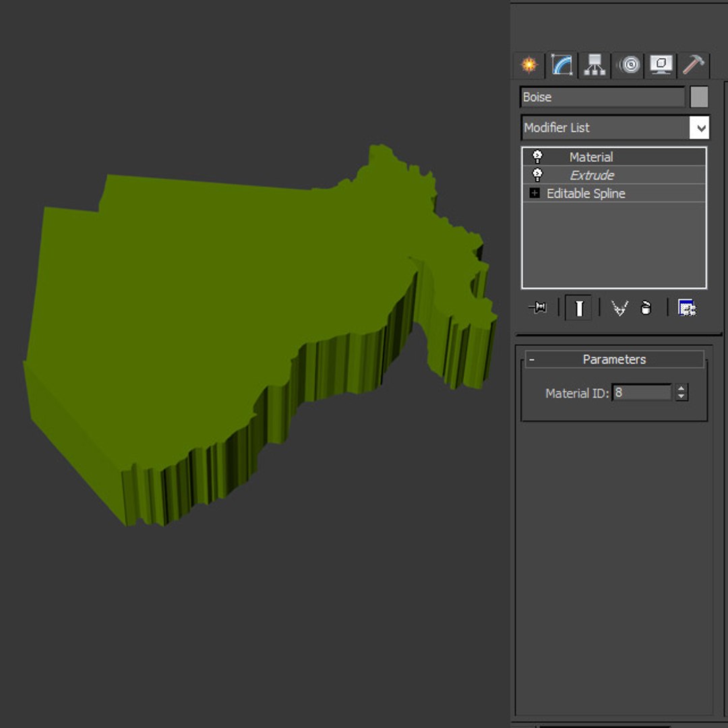Open the Utilities hammer tab
This screenshot has width=728, height=728.
pyautogui.click(x=694, y=65)
